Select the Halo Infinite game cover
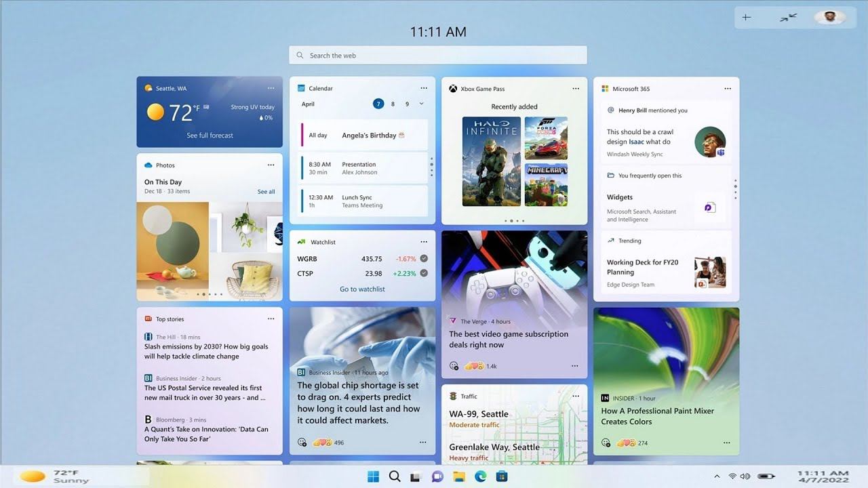Viewport: 868px width, 488px height. coord(492,161)
